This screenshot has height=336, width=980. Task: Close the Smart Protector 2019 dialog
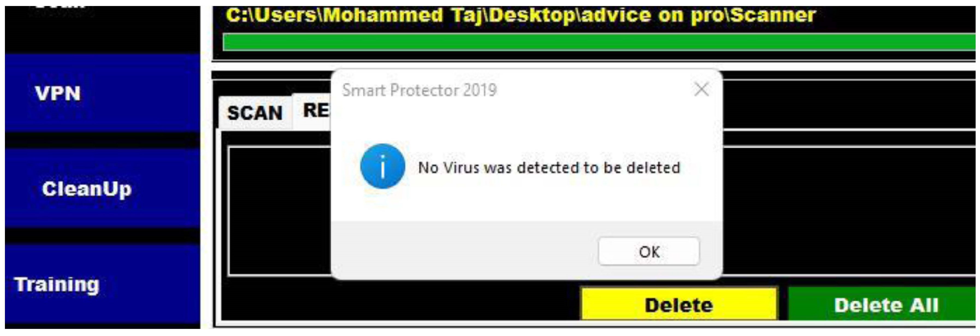click(701, 89)
